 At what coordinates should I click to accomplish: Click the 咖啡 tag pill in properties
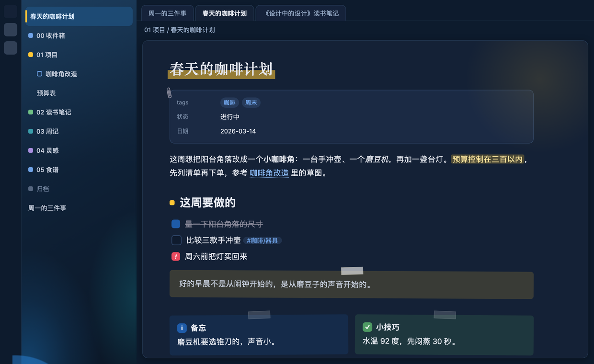(229, 102)
